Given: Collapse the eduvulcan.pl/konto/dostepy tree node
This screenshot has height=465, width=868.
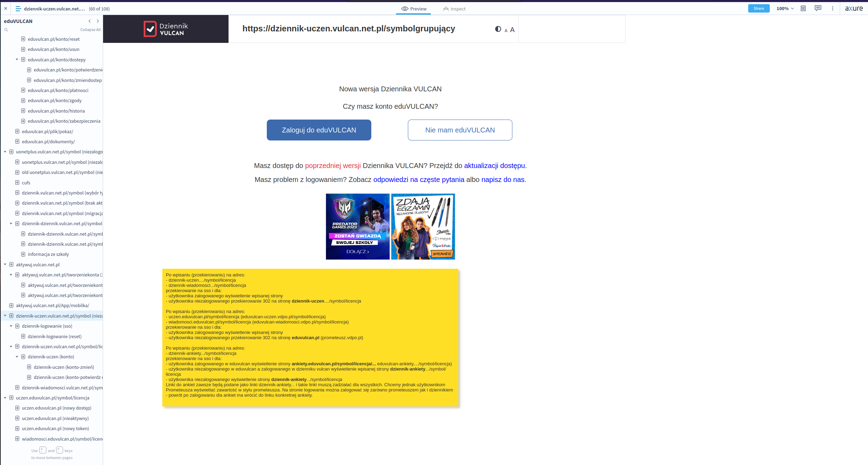Looking at the screenshot, I should (x=17, y=60).
